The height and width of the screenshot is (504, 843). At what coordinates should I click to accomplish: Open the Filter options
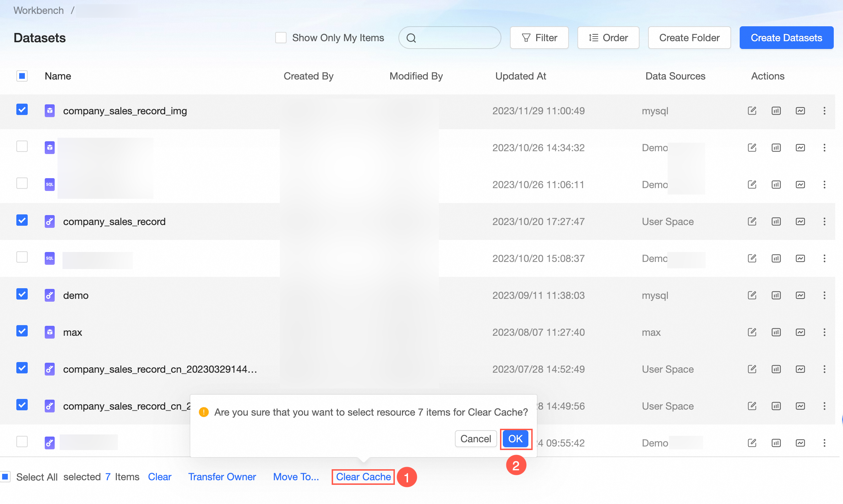539,38
